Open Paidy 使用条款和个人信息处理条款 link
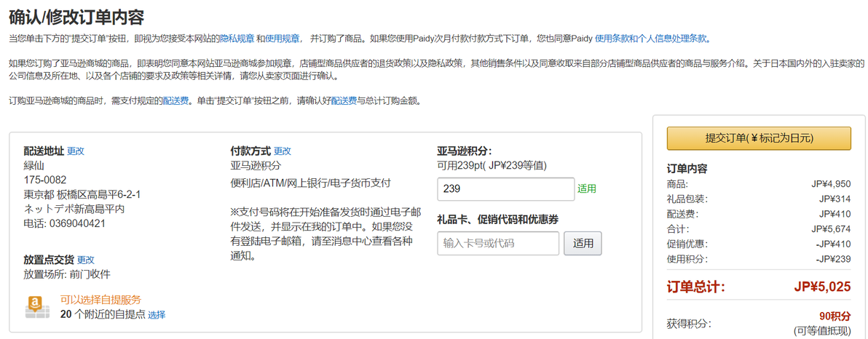 (x=651, y=38)
